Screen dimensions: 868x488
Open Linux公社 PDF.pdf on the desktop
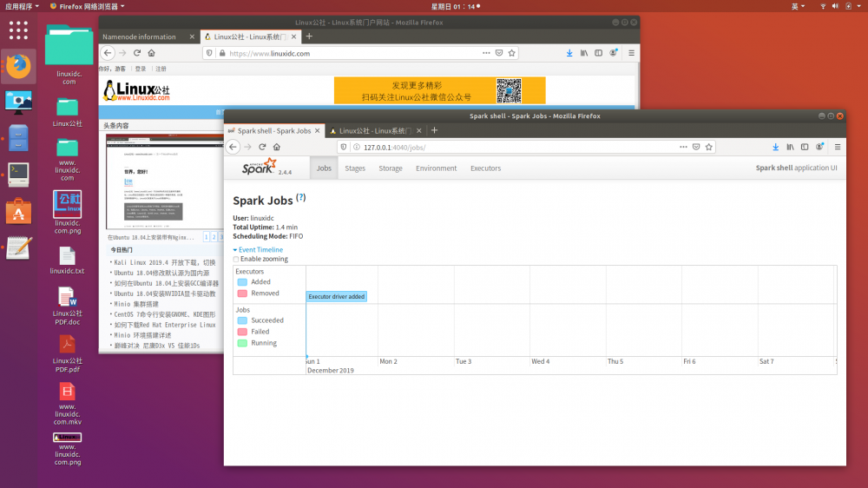click(67, 354)
